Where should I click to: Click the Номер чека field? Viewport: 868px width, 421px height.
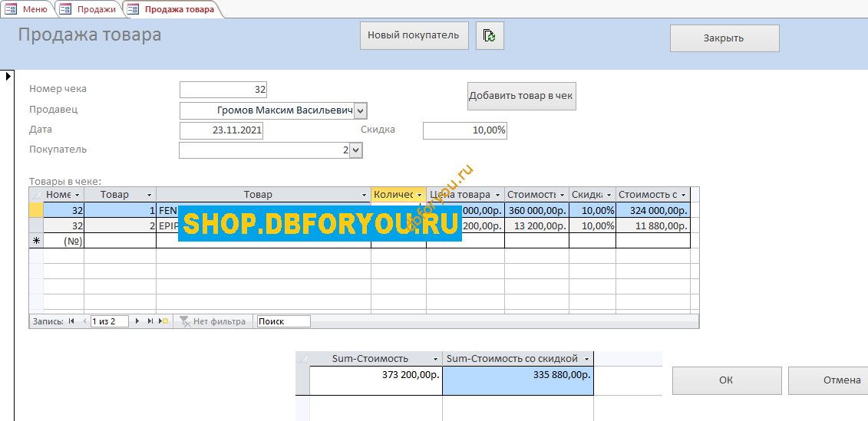coord(223,90)
